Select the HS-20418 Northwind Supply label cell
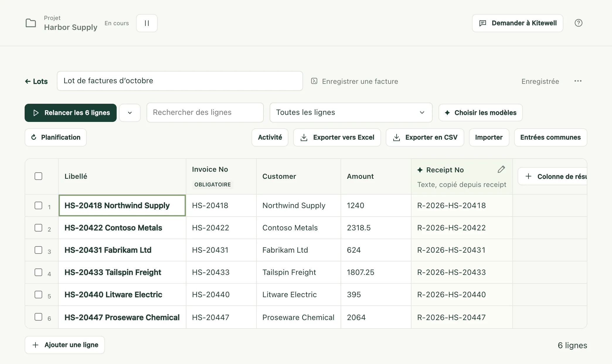 122,205
